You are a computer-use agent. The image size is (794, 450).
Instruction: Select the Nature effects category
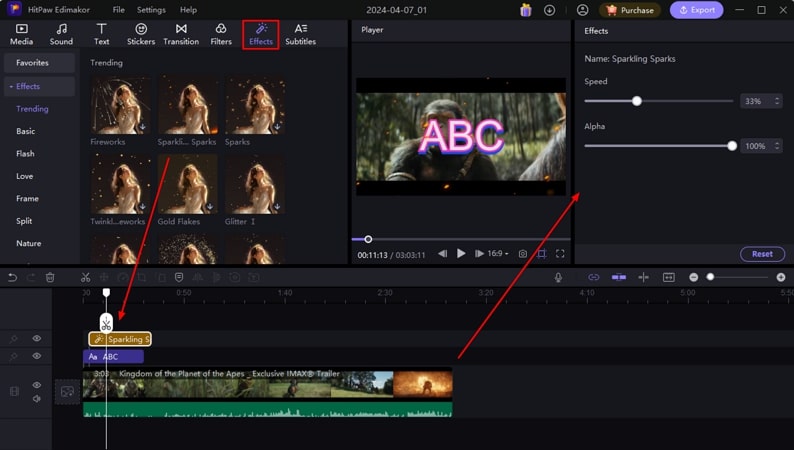tap(28, 243)
